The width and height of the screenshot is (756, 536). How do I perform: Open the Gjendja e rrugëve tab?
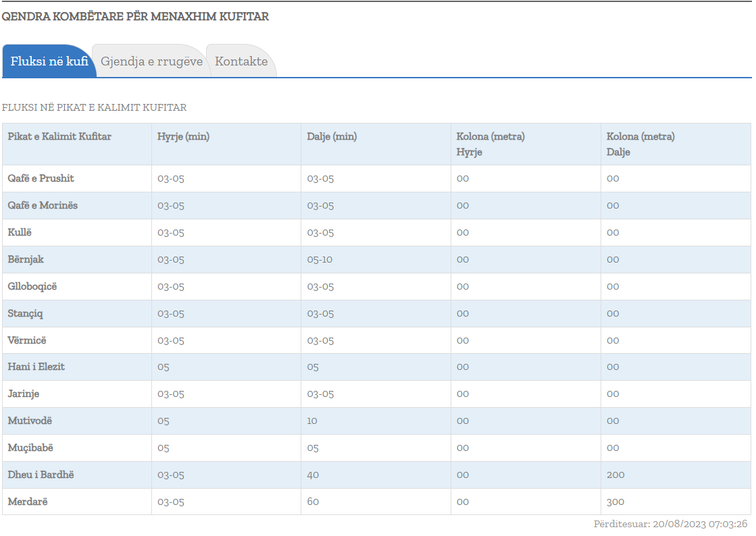pos(151,61)
